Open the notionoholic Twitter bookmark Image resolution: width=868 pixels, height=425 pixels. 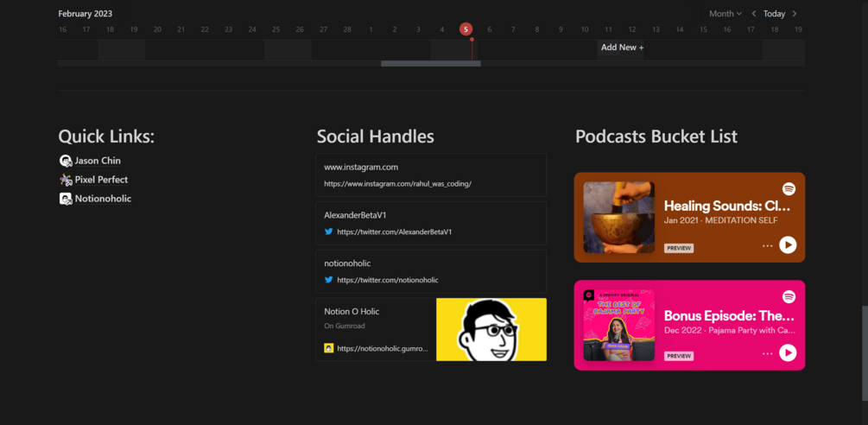[x=431, y=271]
